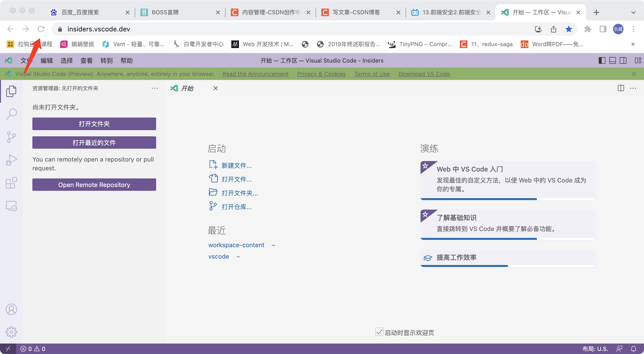644x354 pixels.
Task: Click the Open Remote Repository button
Action: pos(94,185)
